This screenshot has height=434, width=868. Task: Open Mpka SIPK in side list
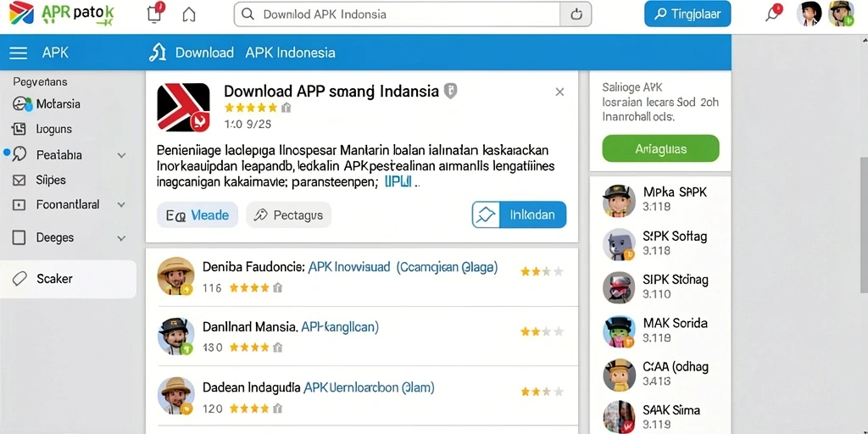click(675, 192)
